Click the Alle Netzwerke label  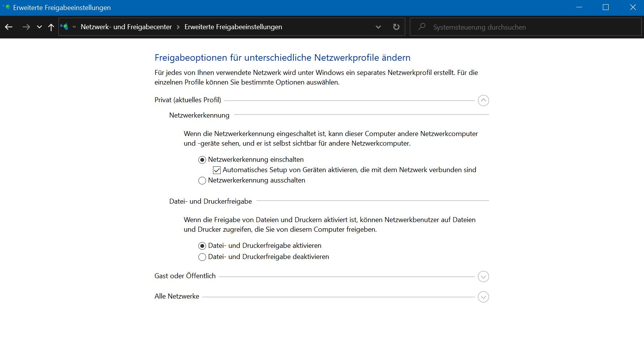[177, 296]
